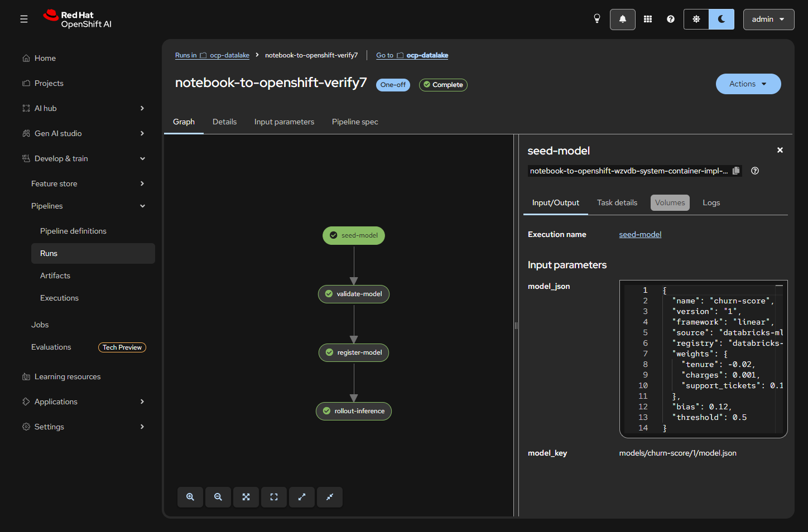Screen dimensions: 808x532
Task: Open the seed-model execution link
Action: (640, 234)
